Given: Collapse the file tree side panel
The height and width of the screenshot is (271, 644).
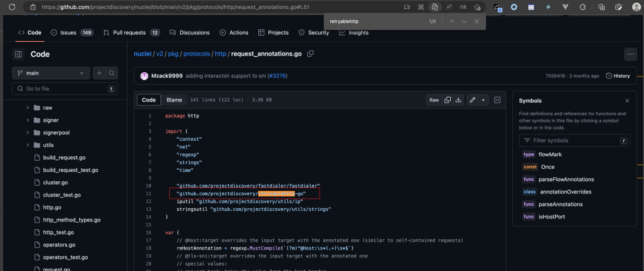Looking at the screenshot, I should [18, 54].
